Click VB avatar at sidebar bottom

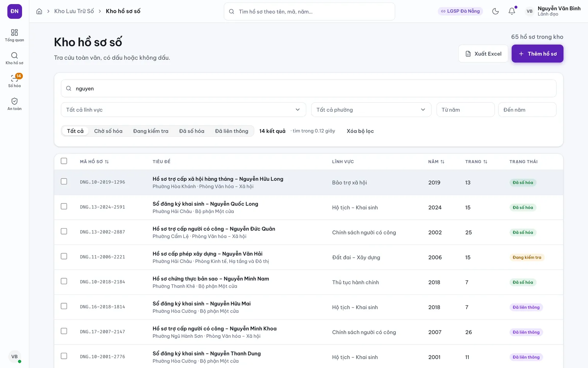(x=15, y=357)
